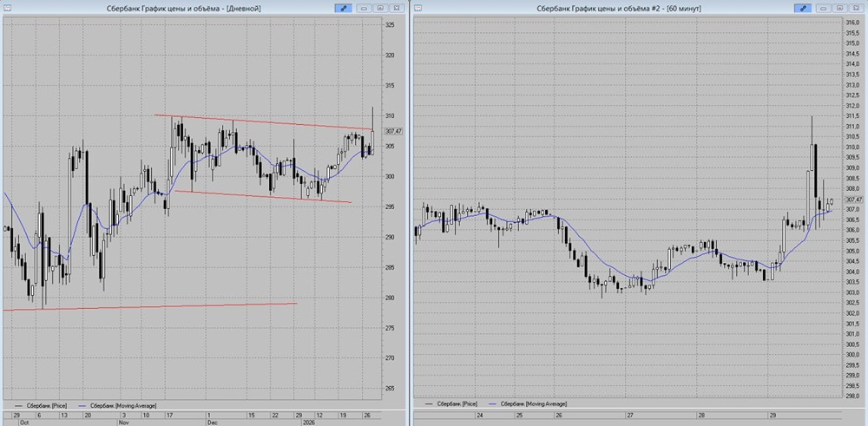The image size is (868, 426).
Task: Click the Nov month label on the daily time axis
Action: 123,422
